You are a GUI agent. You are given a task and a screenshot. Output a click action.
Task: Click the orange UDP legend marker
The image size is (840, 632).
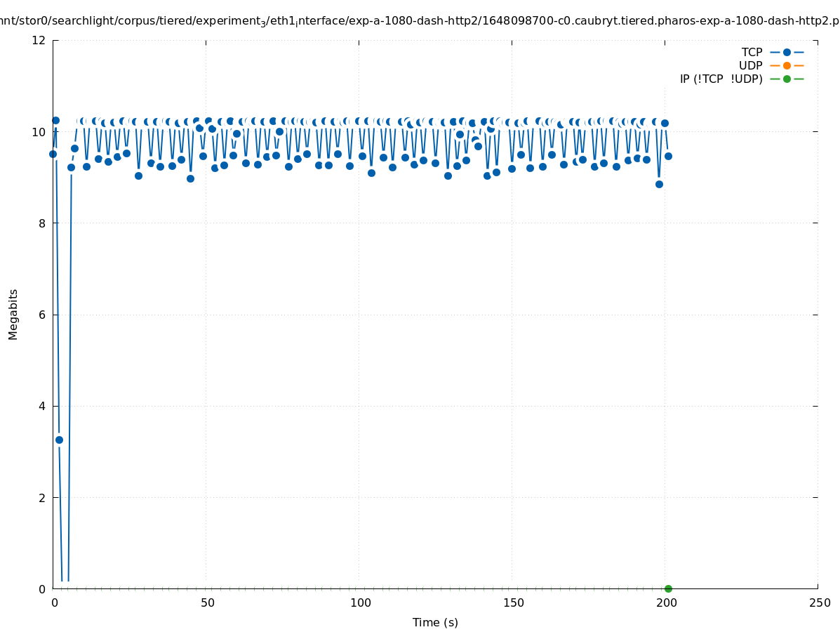coord(787,65)
